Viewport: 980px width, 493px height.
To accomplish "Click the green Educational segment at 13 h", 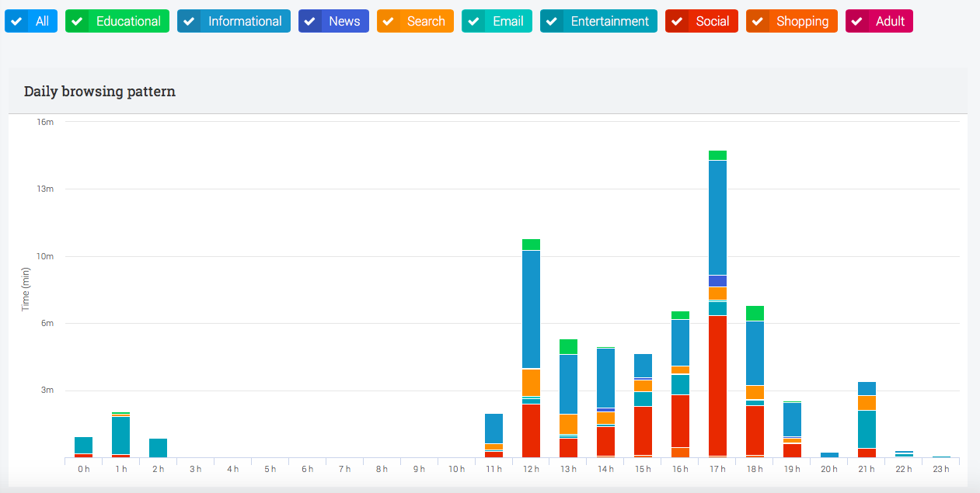I will pyautogui.click(x=568, y=346).
